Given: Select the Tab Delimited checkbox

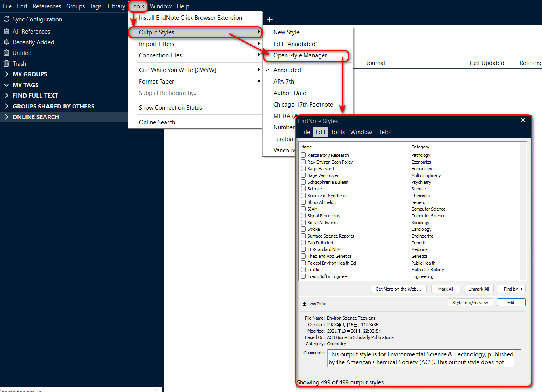Looking at the screenshot, I should [x=303, y=242].
